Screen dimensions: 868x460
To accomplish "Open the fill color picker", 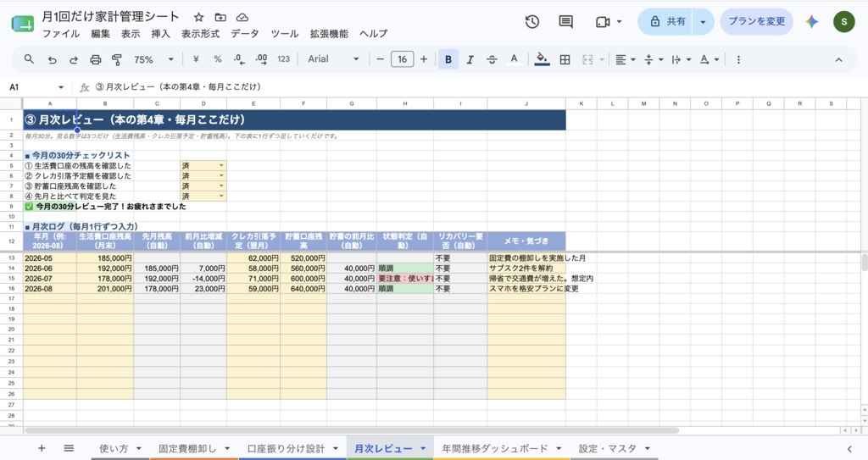I will pos(542,59).
